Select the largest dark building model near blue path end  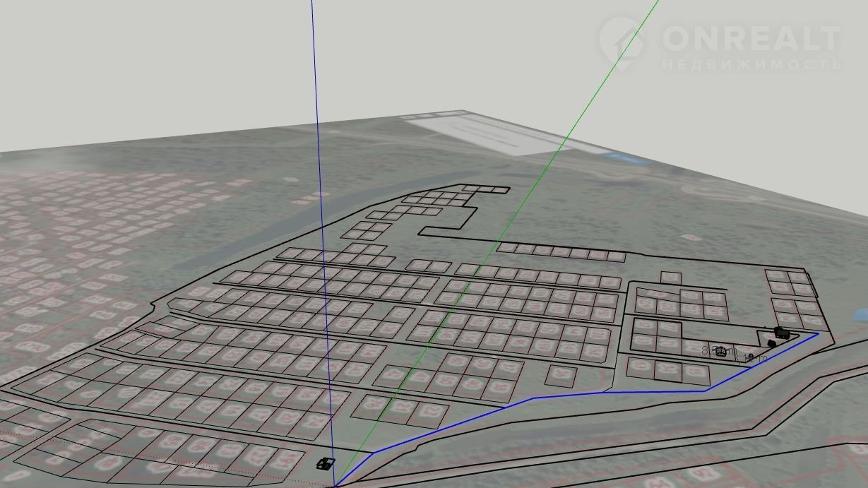click(x=781, y=332)
